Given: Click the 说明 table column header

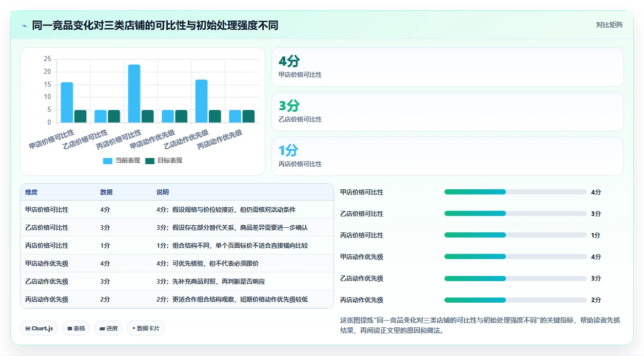Looking at the screenshot, I should (x=163, y=192).
